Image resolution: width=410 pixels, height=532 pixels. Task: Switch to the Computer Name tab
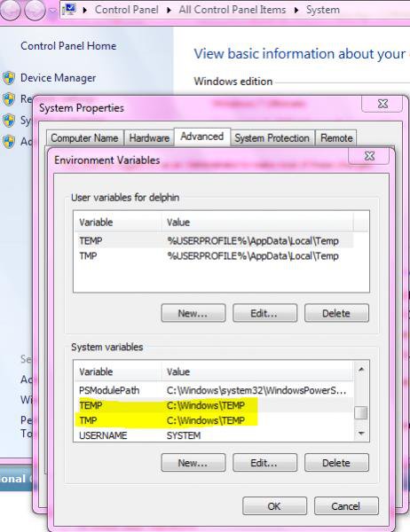click(84, 138)
